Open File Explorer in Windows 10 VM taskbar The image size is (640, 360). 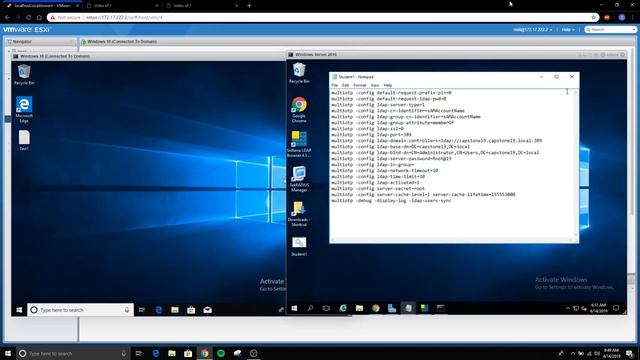click(x=175, y=310)
